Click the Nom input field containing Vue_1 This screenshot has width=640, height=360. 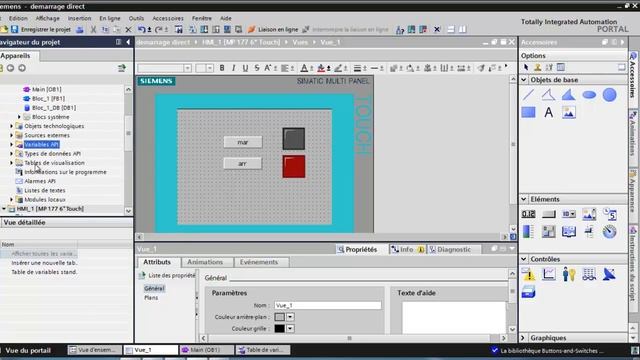(x=328, y=305)
